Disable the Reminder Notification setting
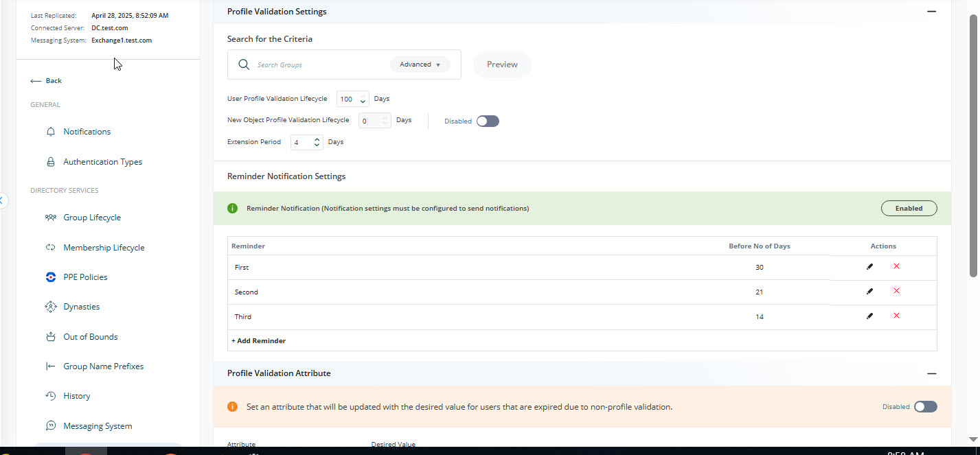 909,208
